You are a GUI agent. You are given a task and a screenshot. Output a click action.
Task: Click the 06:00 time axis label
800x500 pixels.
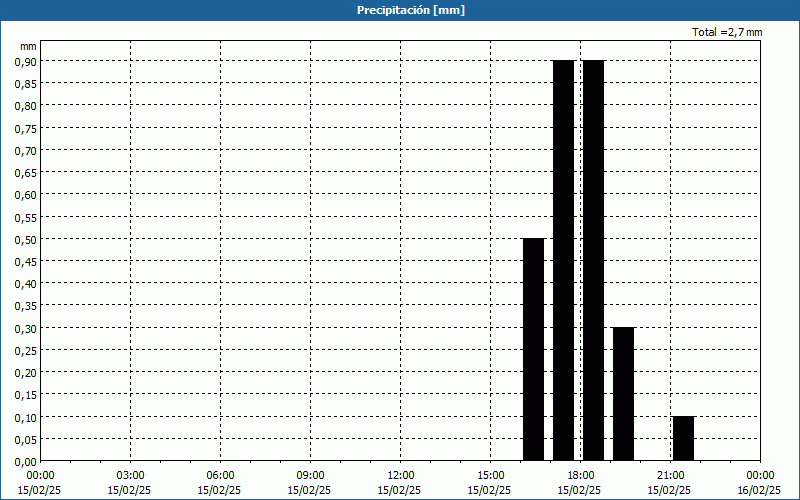pyautogui.click(x=220, y=476)
